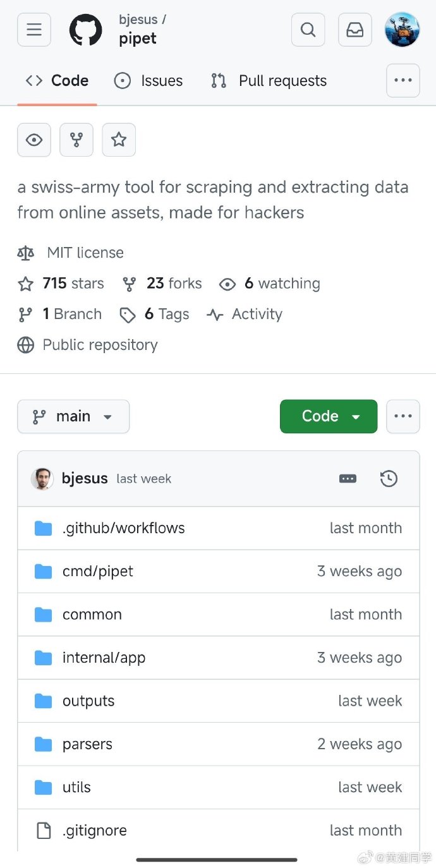436x868 pixels.
Task: Click folder icon beside cmd/pipet
Action: pos(43,571)
